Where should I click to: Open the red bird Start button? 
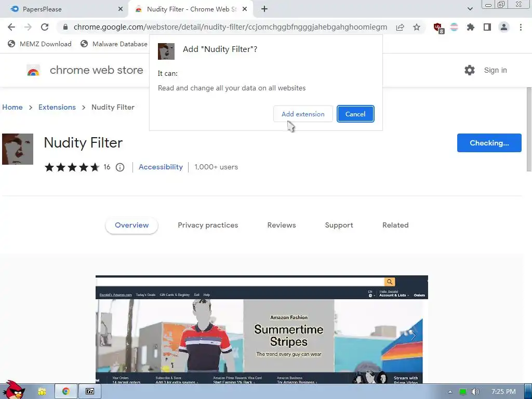tap(14, 390)
